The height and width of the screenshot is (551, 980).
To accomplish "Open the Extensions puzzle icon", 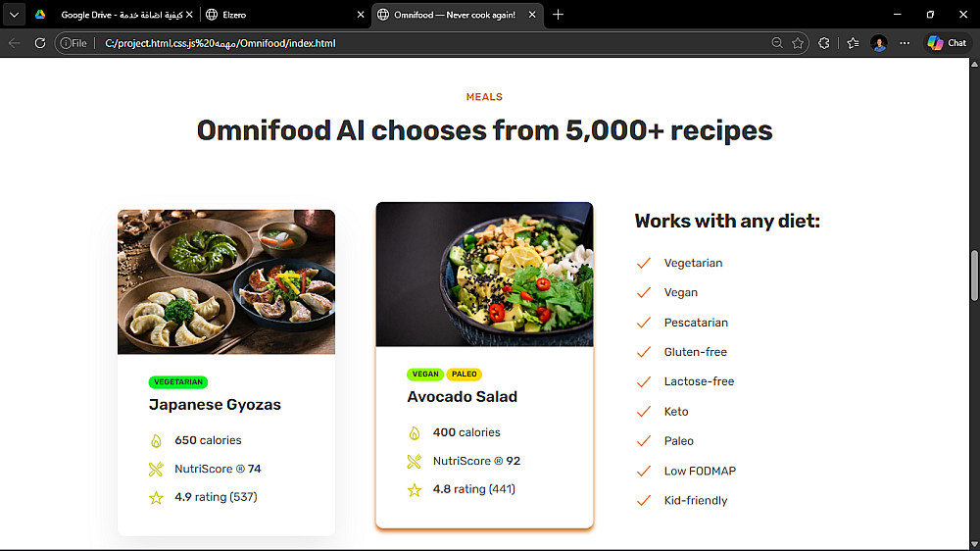I will tap(824, 43).
